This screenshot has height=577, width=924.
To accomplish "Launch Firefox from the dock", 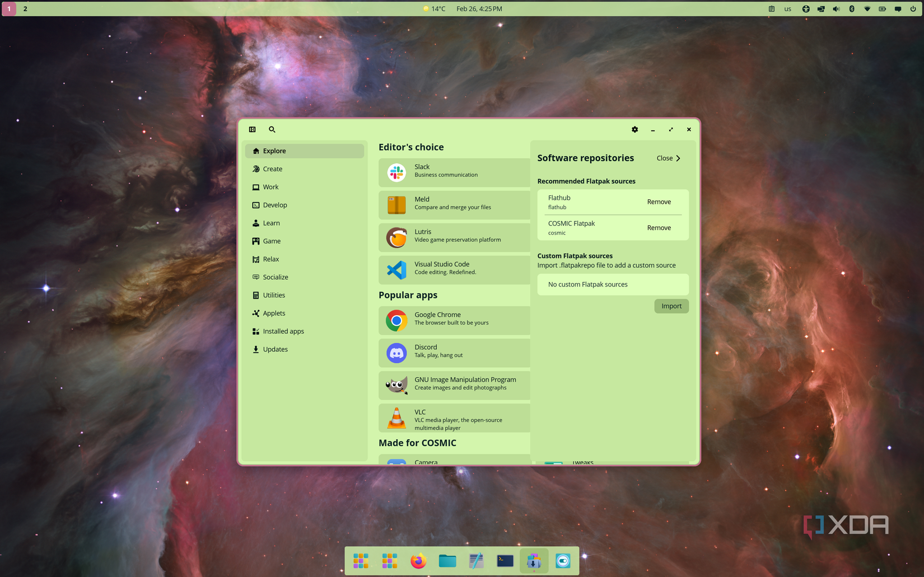I will click(418, 560).
